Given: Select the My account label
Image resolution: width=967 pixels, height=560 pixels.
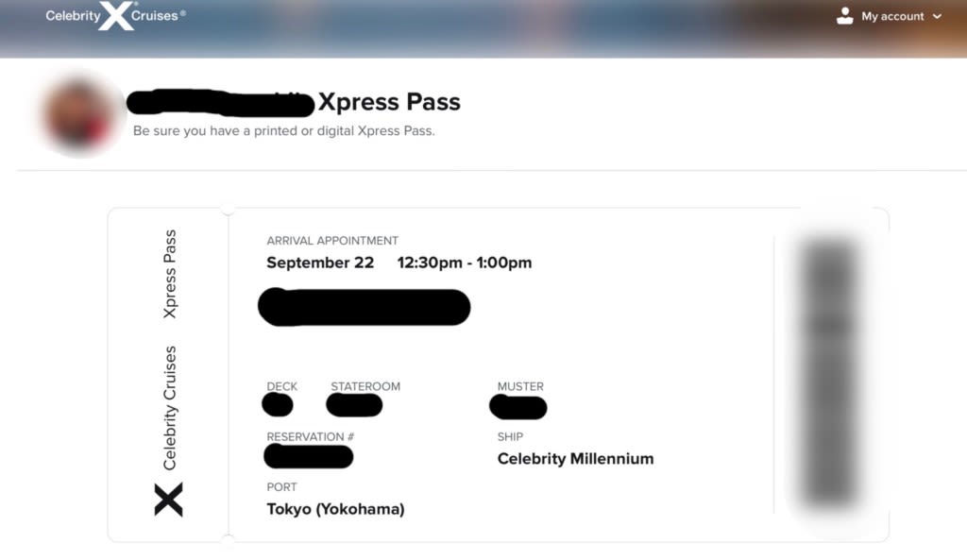Looking at the screenshot, I should tap(892, 17).
